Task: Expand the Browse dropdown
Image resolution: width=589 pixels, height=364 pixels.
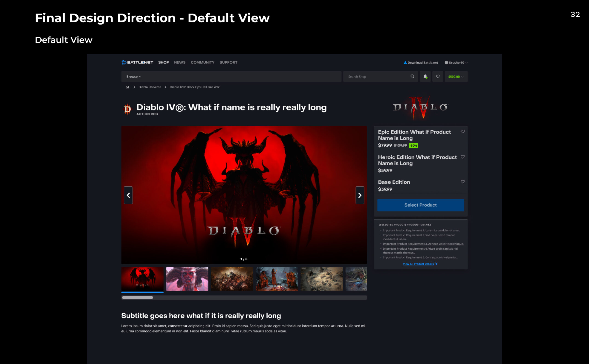Action: (x=134, y=77)
